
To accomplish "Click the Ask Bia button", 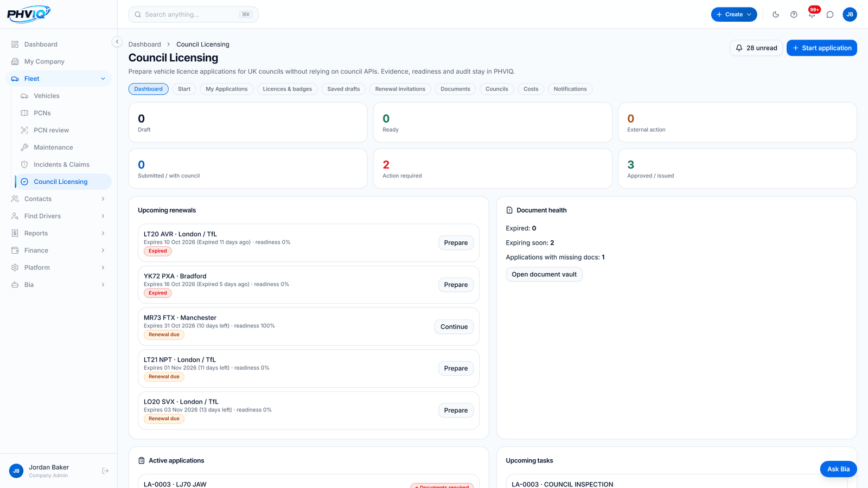I will 838,469.
